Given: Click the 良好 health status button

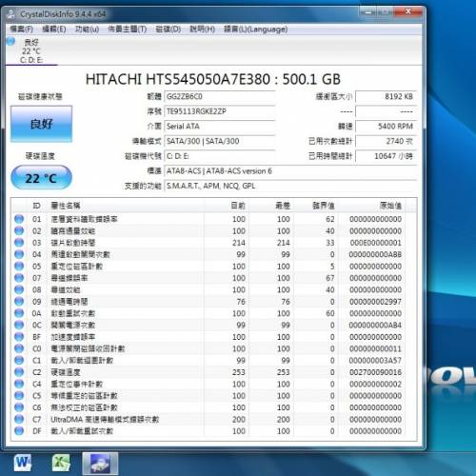Looking at the screenshot, I should pyautogui.click(x=41, y=124).
